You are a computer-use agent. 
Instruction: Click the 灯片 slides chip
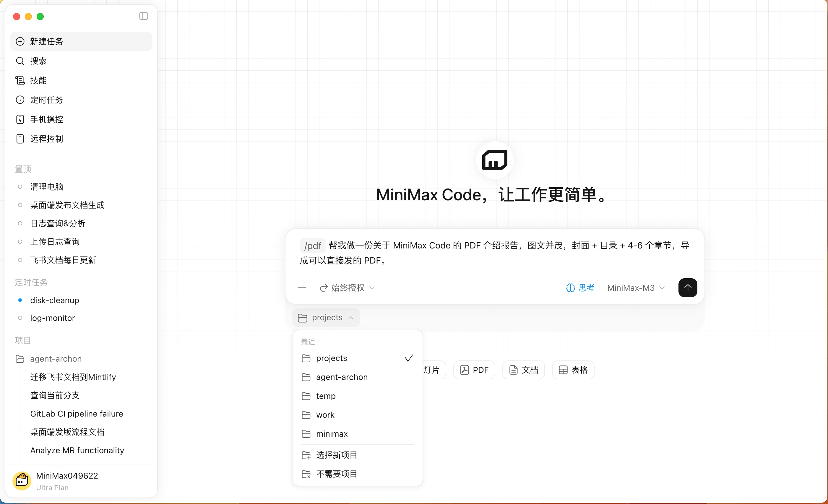coord(434,370)
